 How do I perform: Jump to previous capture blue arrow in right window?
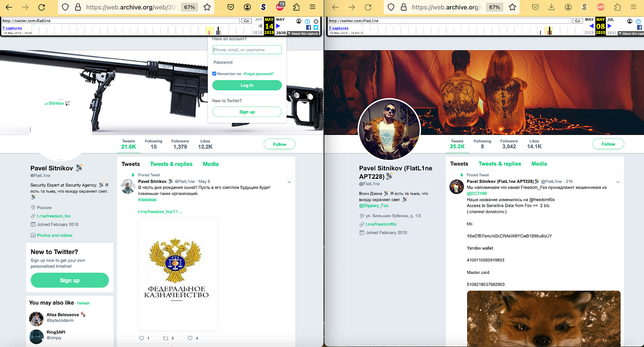tap(592, 27)
